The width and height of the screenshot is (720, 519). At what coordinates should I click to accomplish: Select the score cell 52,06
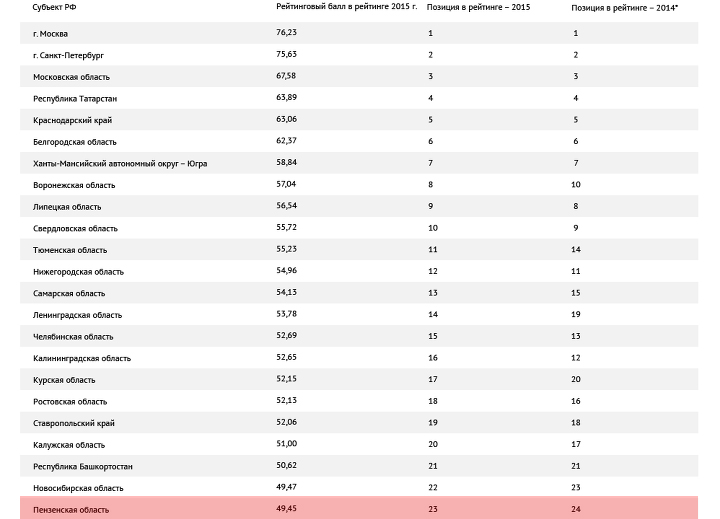coord(286,423)
